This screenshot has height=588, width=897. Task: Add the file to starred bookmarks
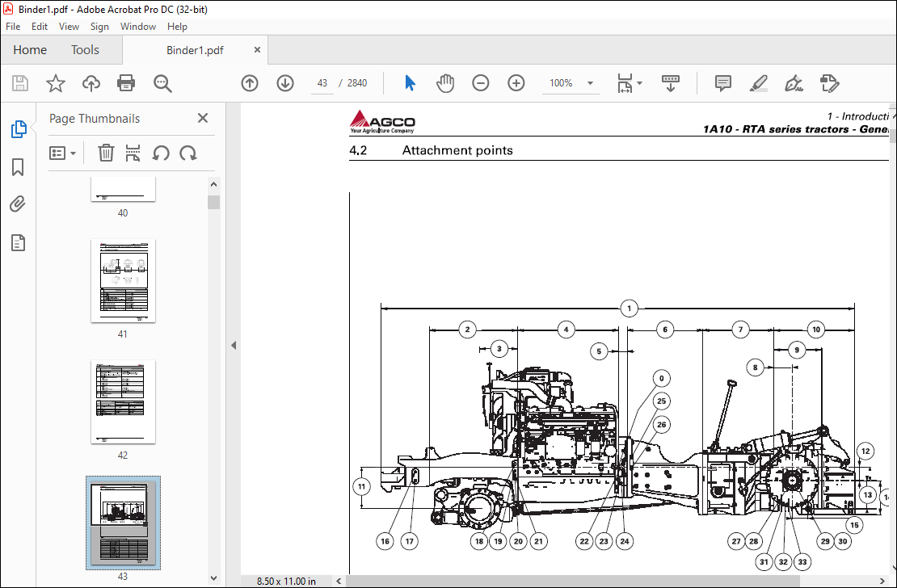click(x=56, y=83)
